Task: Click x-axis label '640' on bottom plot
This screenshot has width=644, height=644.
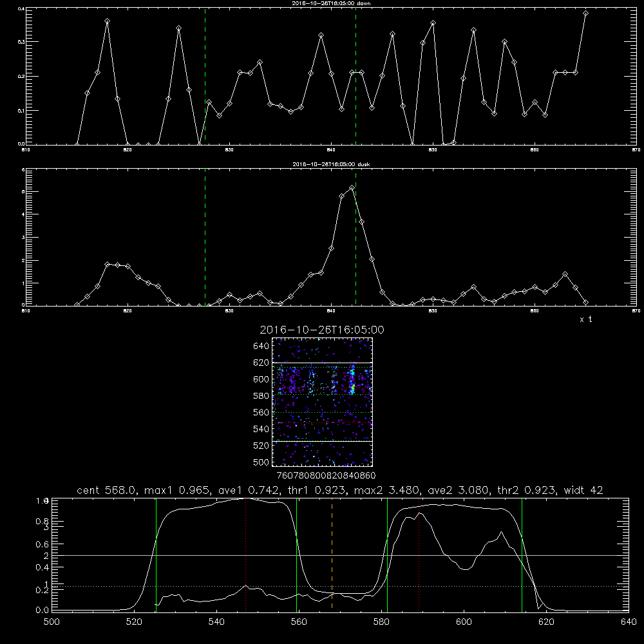Action: 629,622
